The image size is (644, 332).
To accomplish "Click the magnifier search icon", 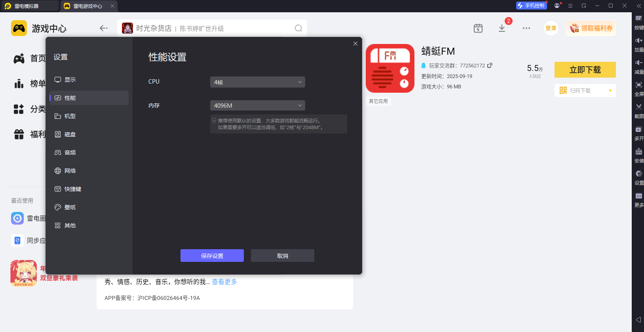I will pos(298,28).
